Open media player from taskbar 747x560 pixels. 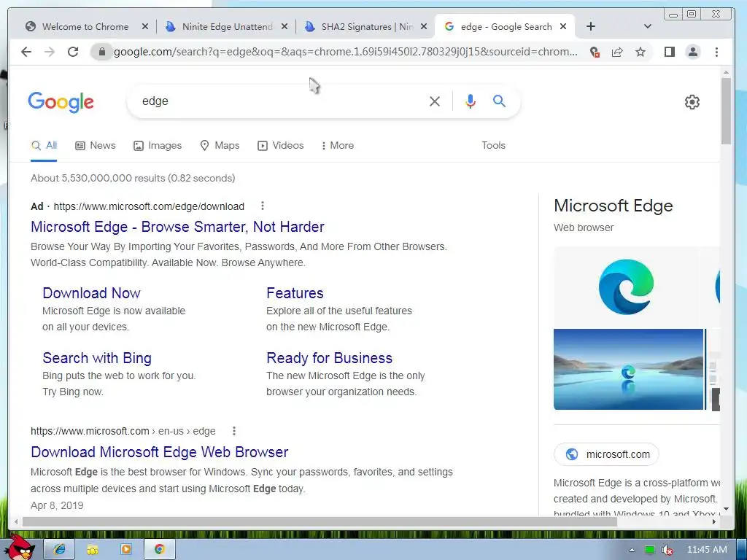pyautogui.click(x=125, y=550)
